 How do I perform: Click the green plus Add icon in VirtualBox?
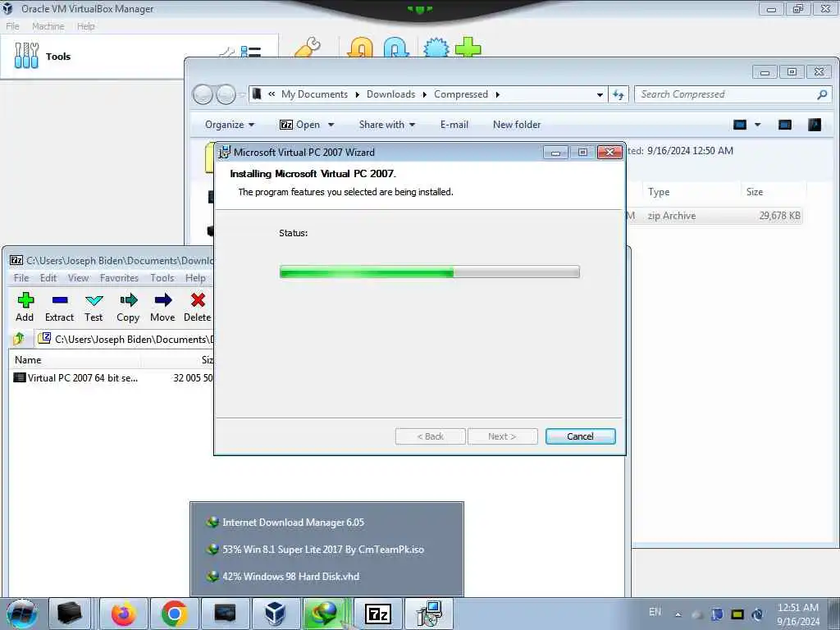pyautogui.click(x=468, y=47)
